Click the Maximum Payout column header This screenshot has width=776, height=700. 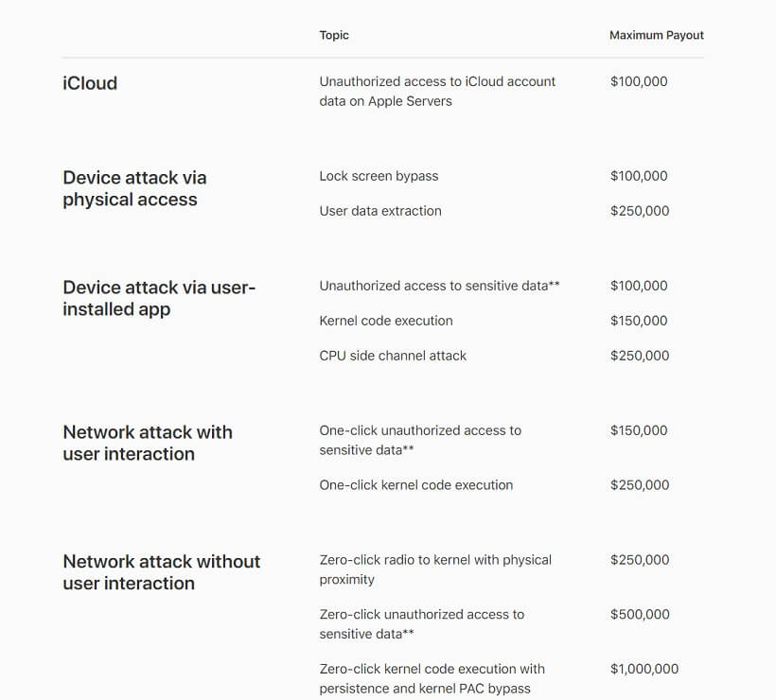pyautogui.click(x=656, y=35)
